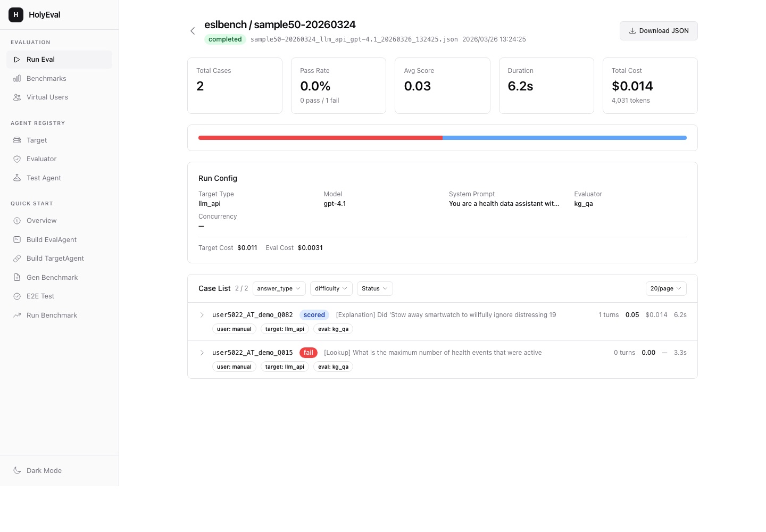Click the red fail badge on Q015 case

point(309,353)
